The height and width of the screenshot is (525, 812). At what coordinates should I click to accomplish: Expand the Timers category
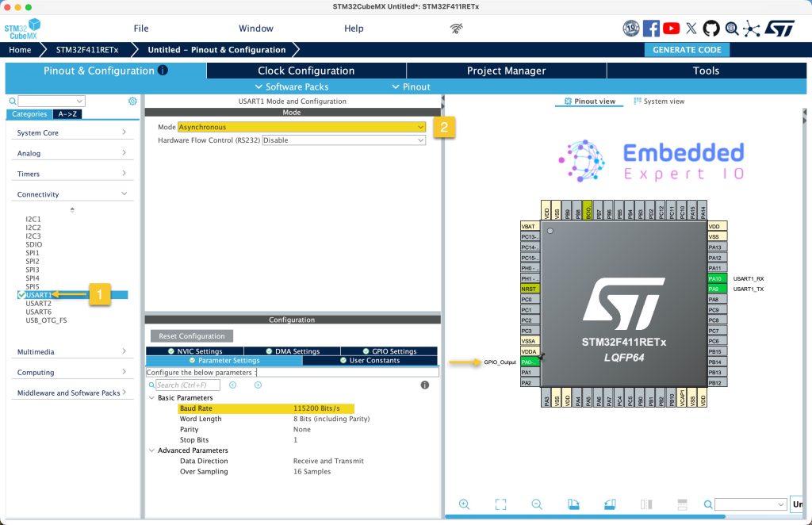72,174
